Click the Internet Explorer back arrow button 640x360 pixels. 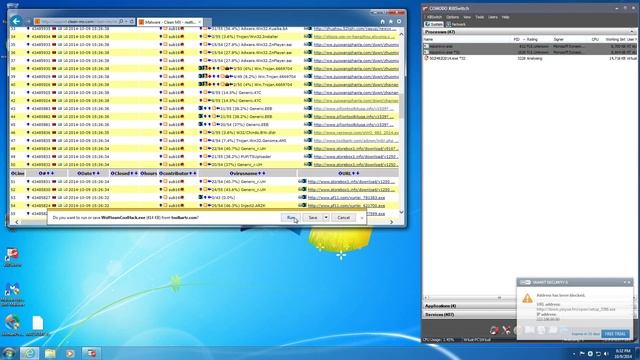[x=16, y=21]
